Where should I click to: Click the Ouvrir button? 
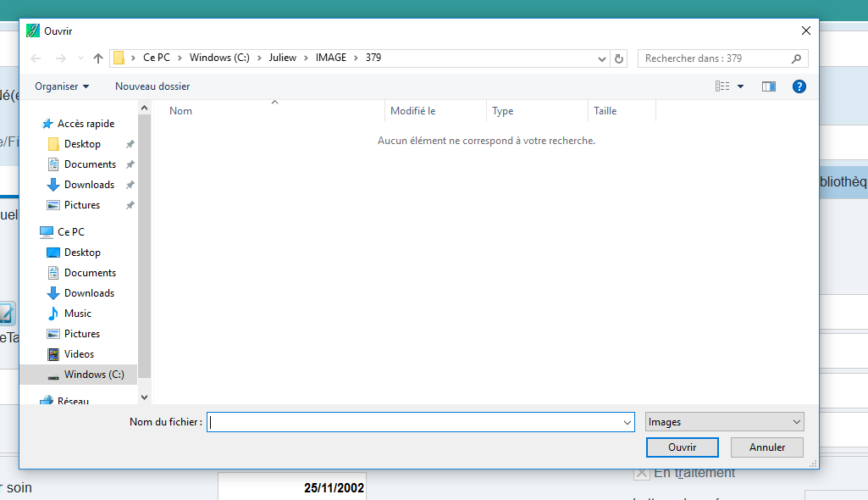(x=682, y=447)
